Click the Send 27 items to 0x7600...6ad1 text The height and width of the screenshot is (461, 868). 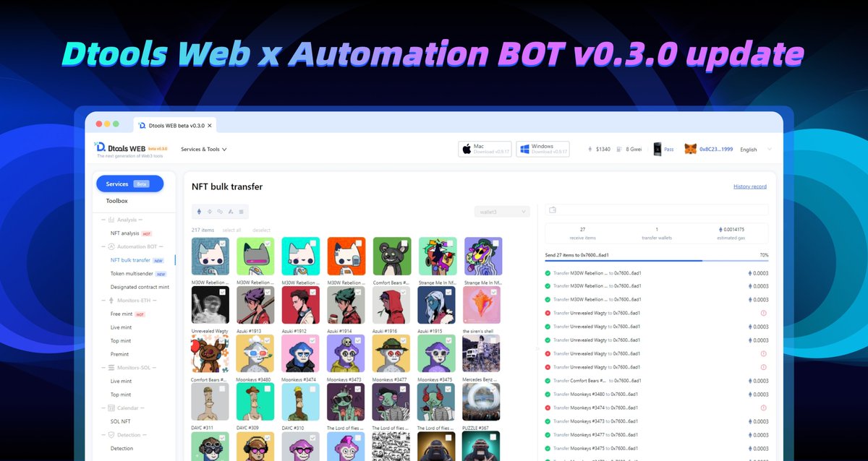pos(576,255)
